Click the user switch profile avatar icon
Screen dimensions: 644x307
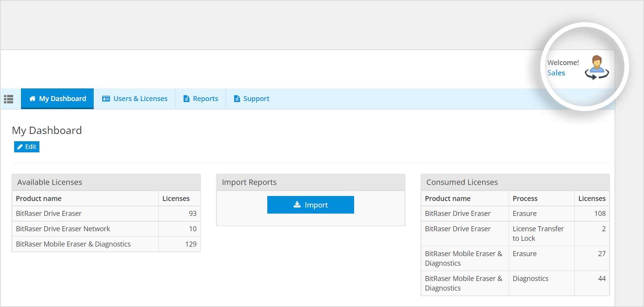click(x=597, y=67)
